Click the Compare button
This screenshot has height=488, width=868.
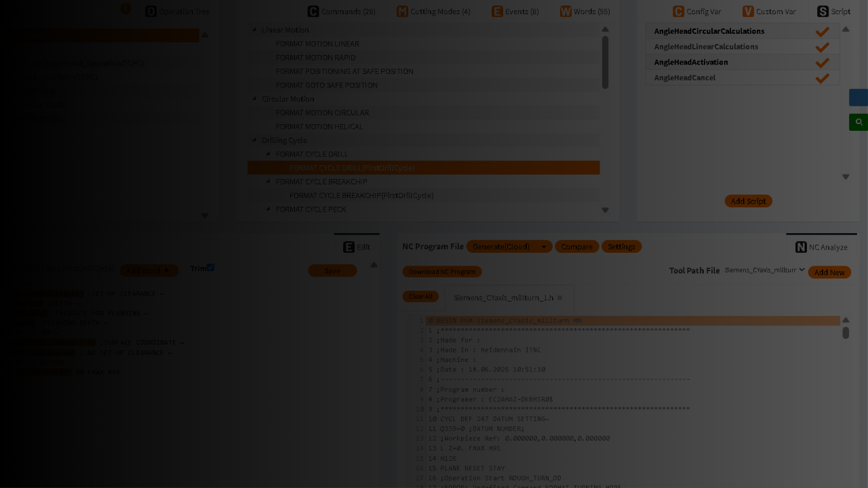click(576, 247)
